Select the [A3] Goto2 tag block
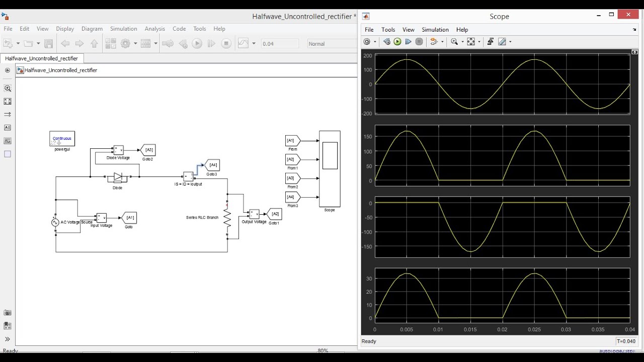The width and height of the screenshot is (644, 362). point(148,150)
